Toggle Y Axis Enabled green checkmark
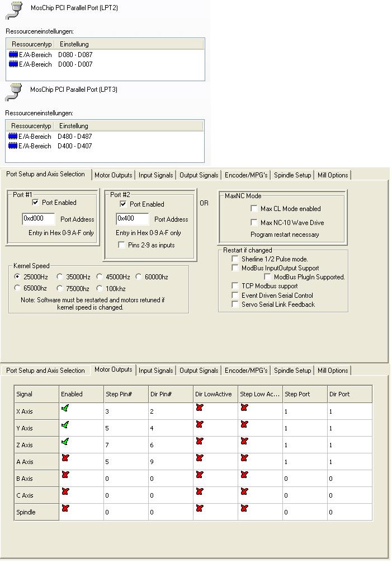The width and height of the screenshot is (392, 562). click(x=65, y=425)
